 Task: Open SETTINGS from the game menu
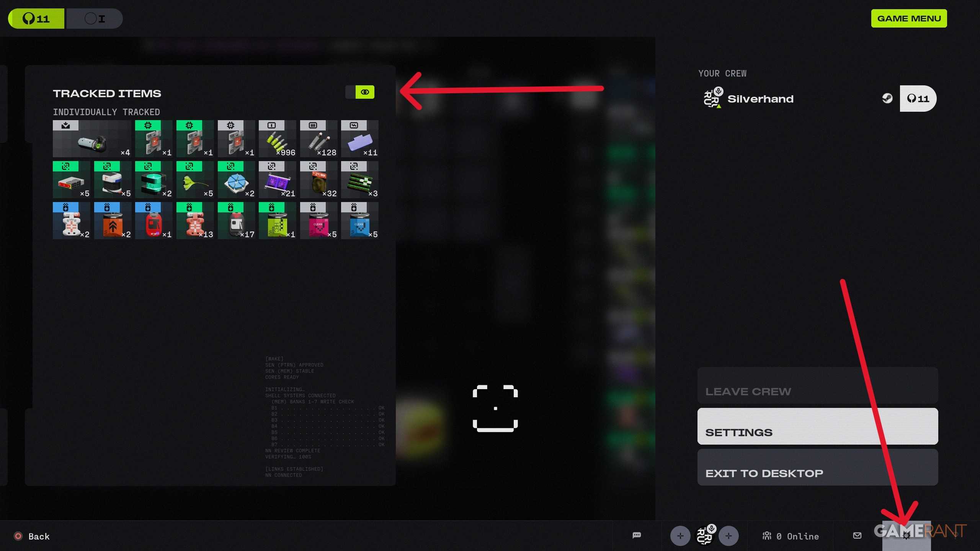818,426
